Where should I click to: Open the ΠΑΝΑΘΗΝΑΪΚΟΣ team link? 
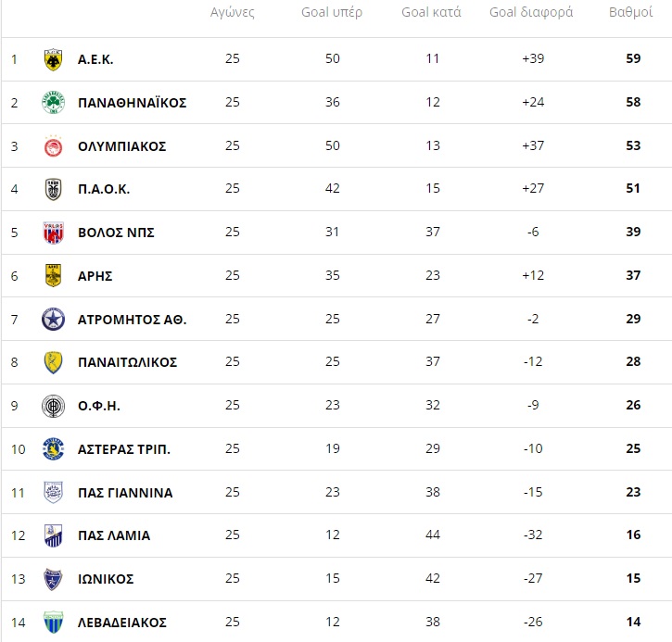pos(132,103)
